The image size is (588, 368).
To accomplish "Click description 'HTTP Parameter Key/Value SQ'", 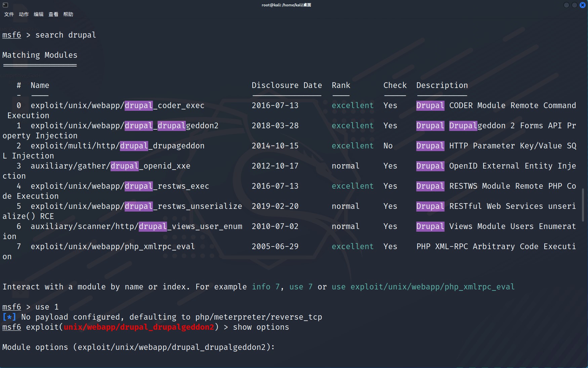I will pos(513,146).
